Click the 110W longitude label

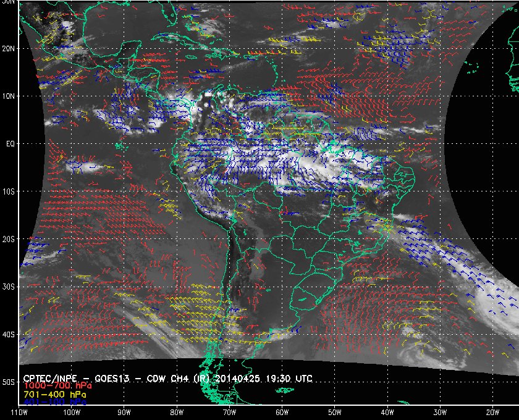tap(19, 413)
